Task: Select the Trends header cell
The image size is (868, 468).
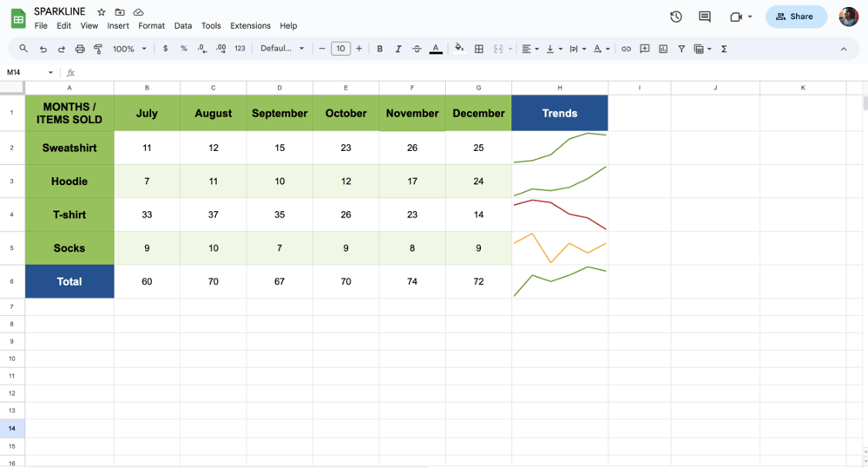Action: tap(559, 113)
